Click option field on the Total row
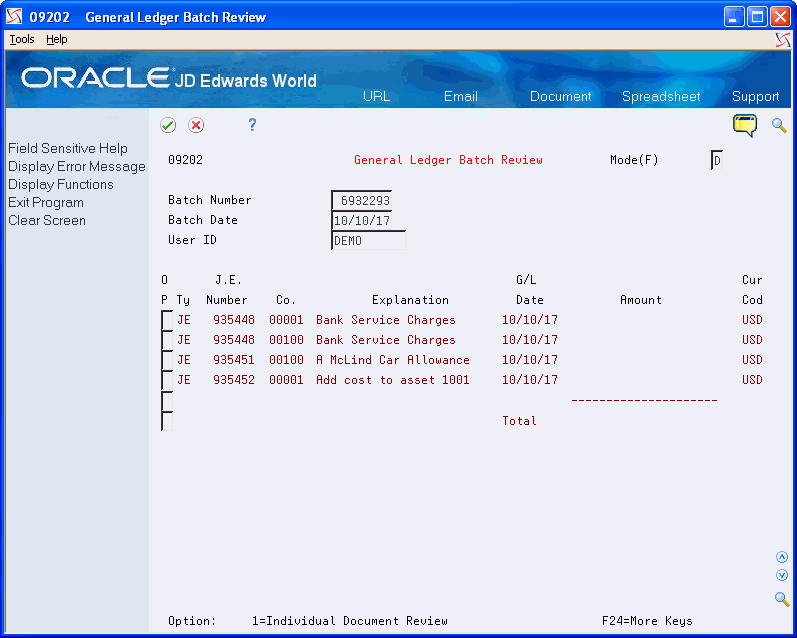The width and height of the screenshot is (797, 638). 167,420
